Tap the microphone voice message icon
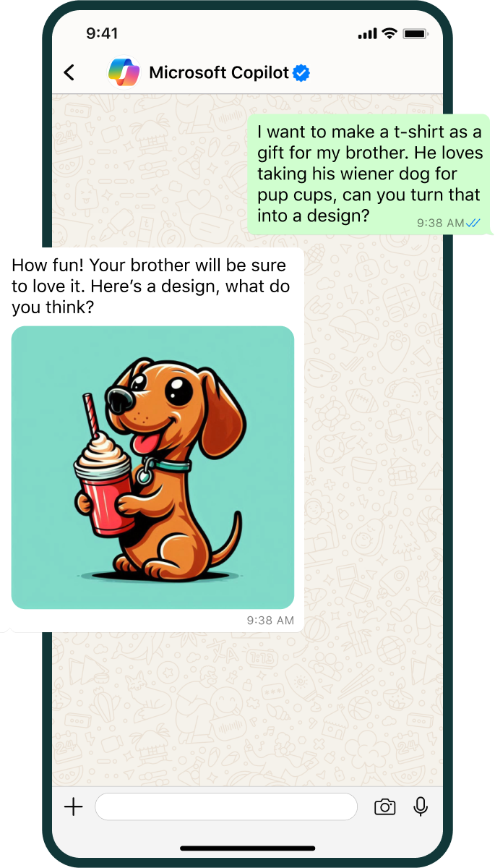This screenshot has height=868, width=495. (x=421, y=807)
